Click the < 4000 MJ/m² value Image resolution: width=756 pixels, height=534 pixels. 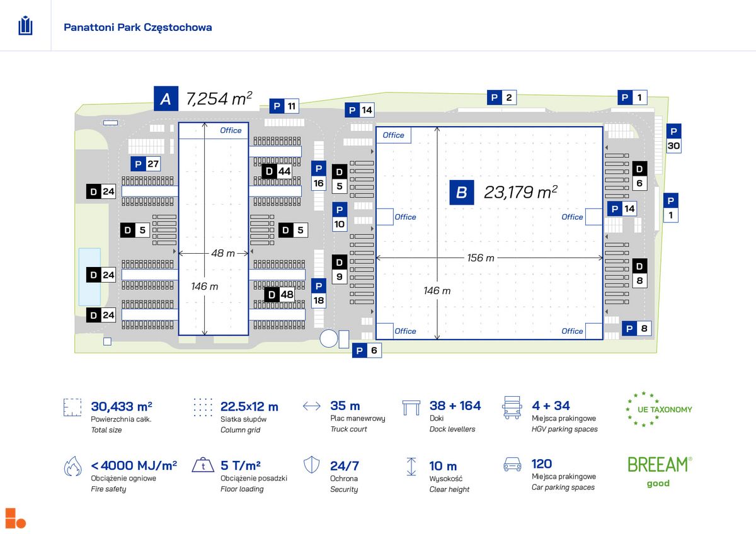click(134, 466)
